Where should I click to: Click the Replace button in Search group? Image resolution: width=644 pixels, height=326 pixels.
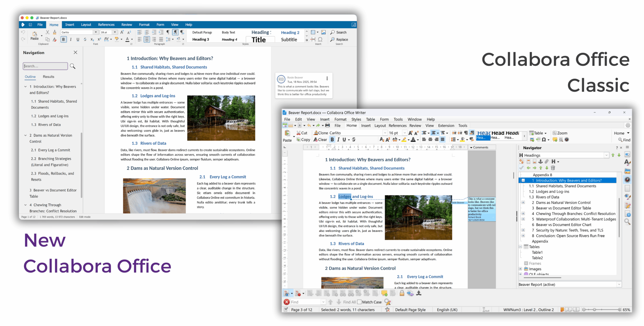339,39
